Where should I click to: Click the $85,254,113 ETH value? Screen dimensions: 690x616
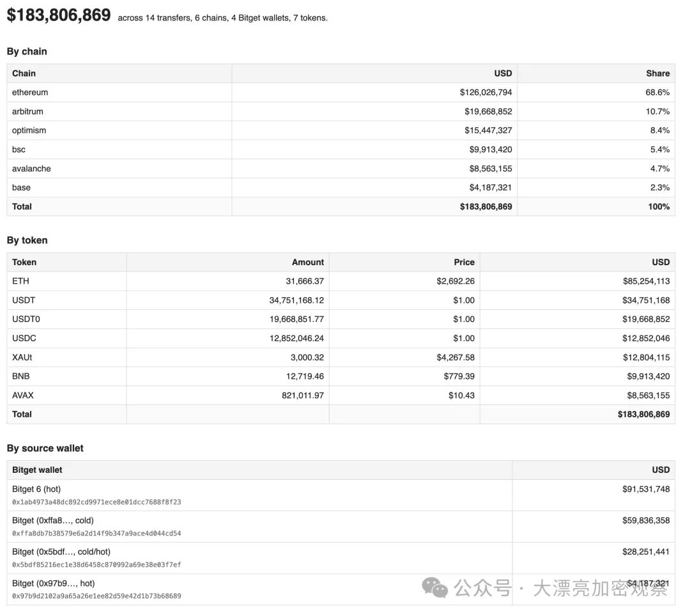(646, 281)
